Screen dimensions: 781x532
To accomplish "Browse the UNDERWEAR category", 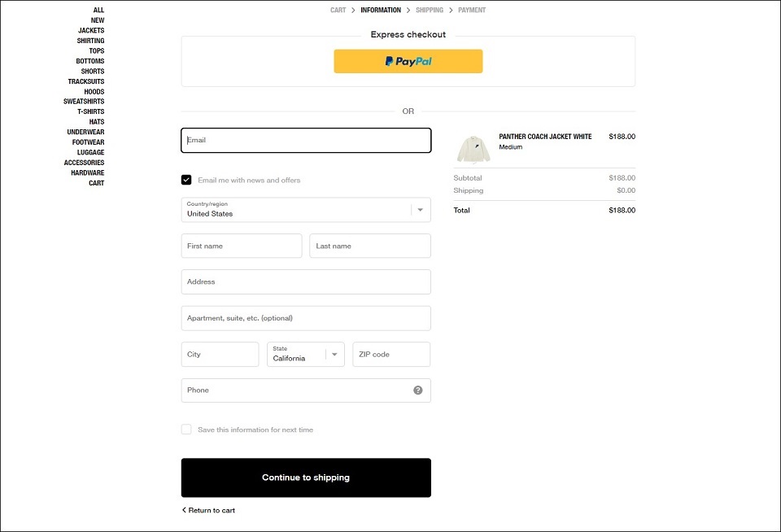I will [85, 132].
